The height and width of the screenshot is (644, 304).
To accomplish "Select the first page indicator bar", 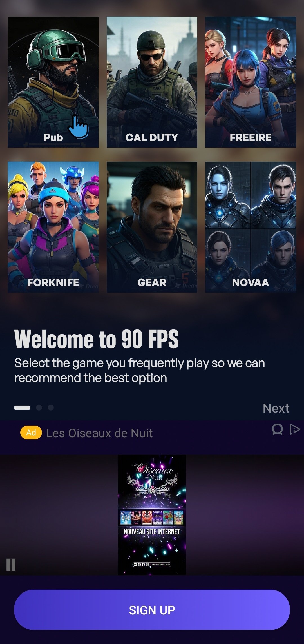I will 22,407.
